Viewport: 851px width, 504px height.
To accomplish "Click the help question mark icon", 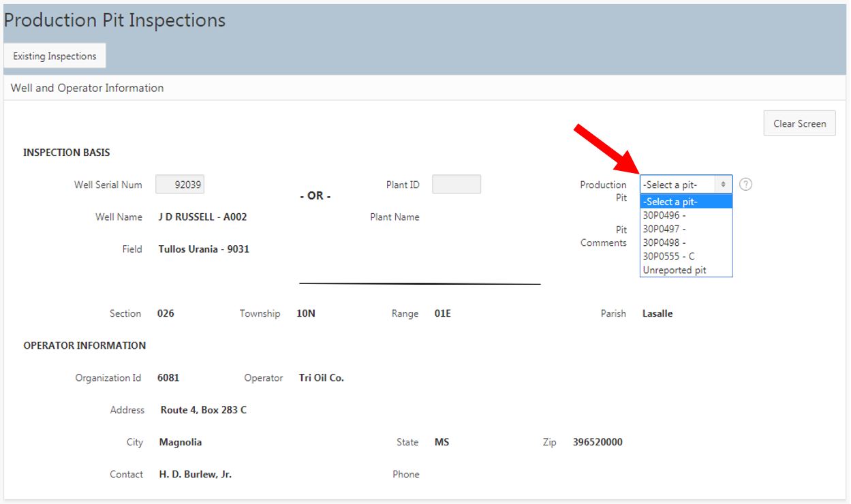I will click(745, 185).
